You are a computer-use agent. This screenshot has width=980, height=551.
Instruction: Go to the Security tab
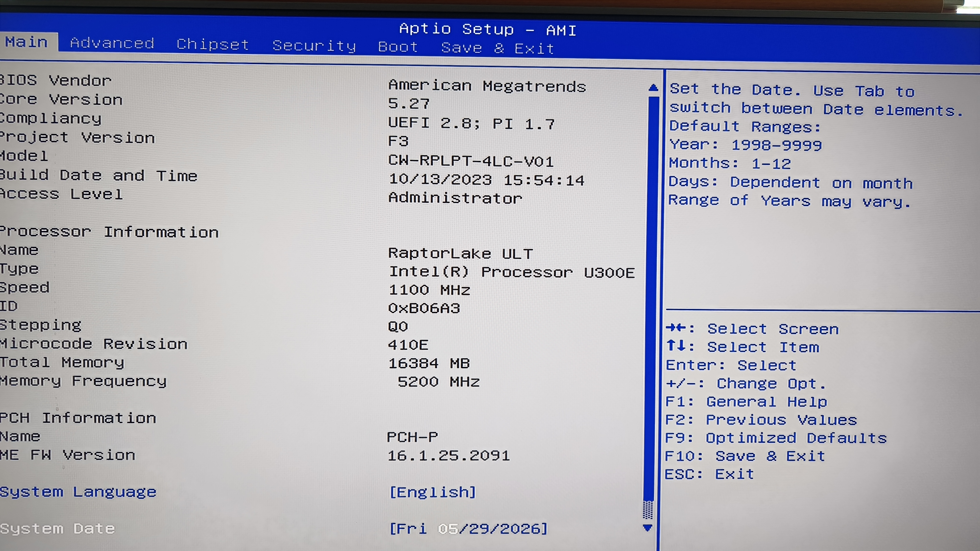[314, 46]
